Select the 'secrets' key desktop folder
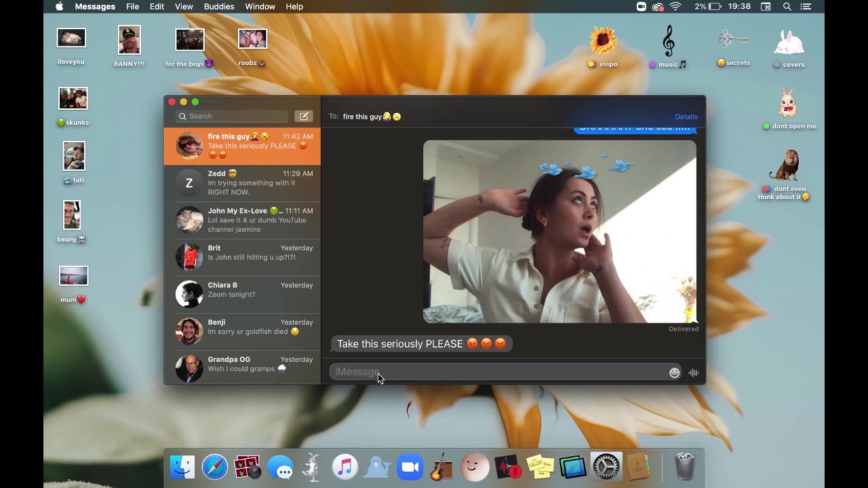The height and width of the screenshot is (488, 868). click(x=733, y=47)
